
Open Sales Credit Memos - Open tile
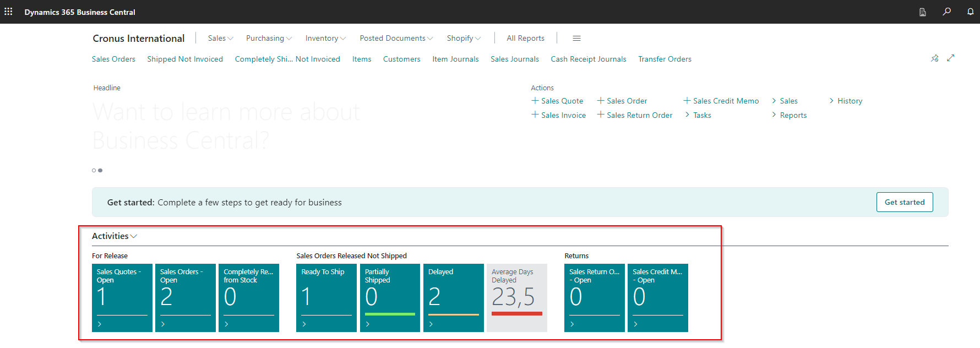658,298
